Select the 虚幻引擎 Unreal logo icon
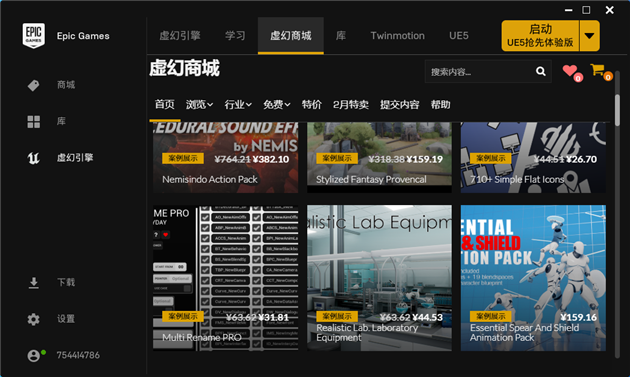Image resolution: width=630 pixels, height=377 pixels. (x=33, y=158)
